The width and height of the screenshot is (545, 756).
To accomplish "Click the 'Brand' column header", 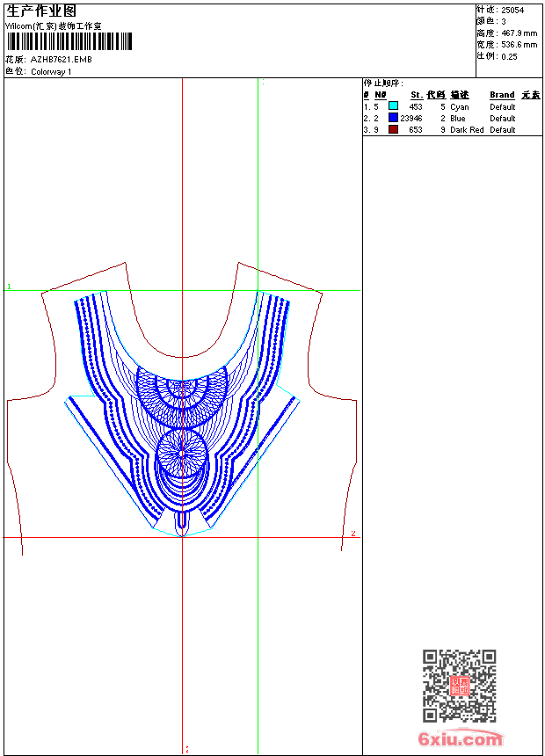I will [x=502, y=95].
